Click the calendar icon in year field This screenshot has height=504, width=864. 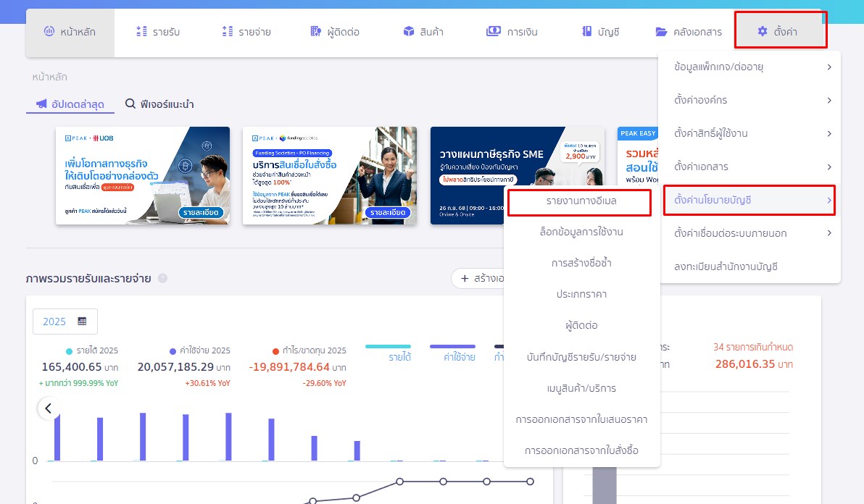[82, 322]
